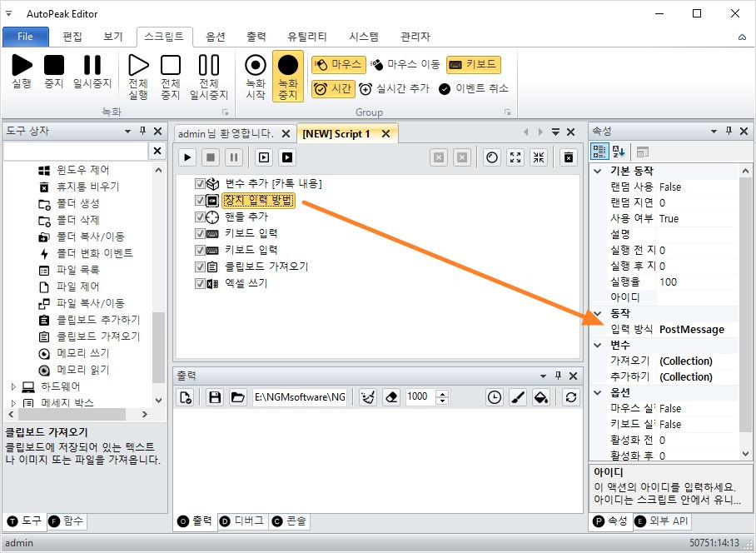This screenshot has height=553, width=756.
Task: Open the 도구 상자 panel dropdown arrow
Action: (127, 131)
